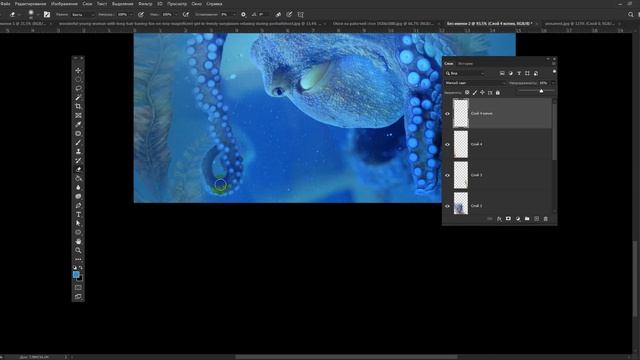The height and width of the screenshot is (360, 640).
Task: Switch to the История panel tab
Action: click(x=465, y=64)
